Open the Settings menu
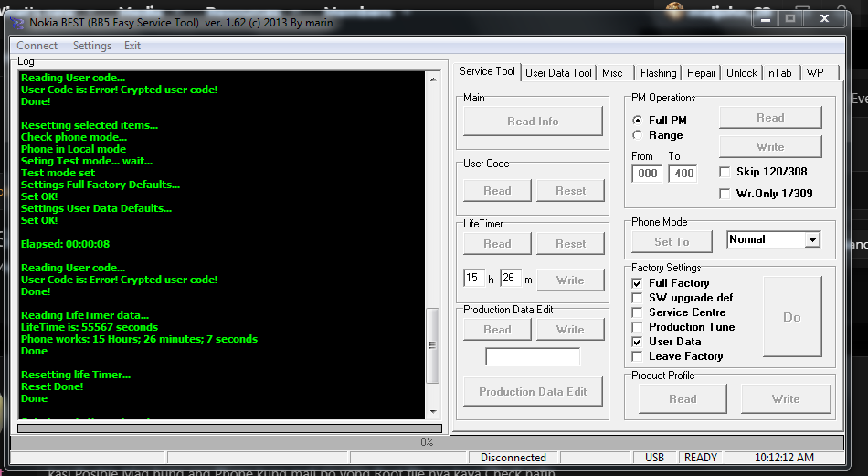 (x=92, y=46)
